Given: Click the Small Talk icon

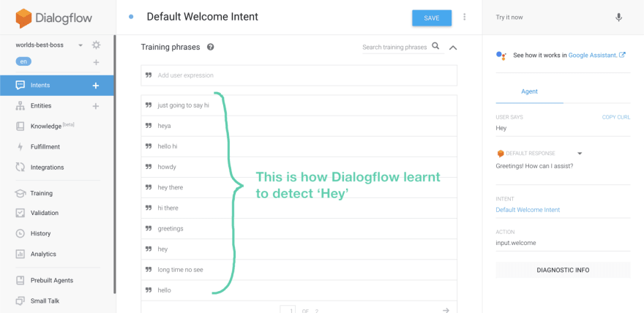Looking at the screenshot, I should (x=20, y=301).
